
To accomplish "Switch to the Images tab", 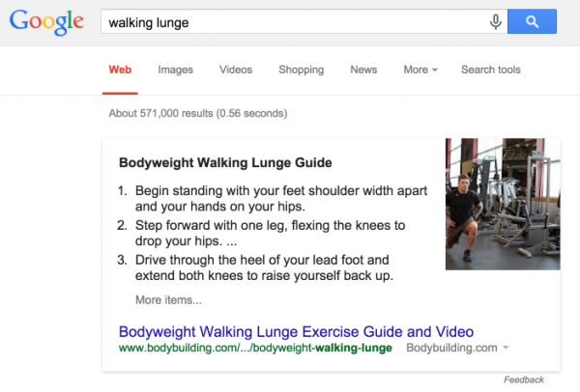I will pyautogui.click(x=176, y=70).
